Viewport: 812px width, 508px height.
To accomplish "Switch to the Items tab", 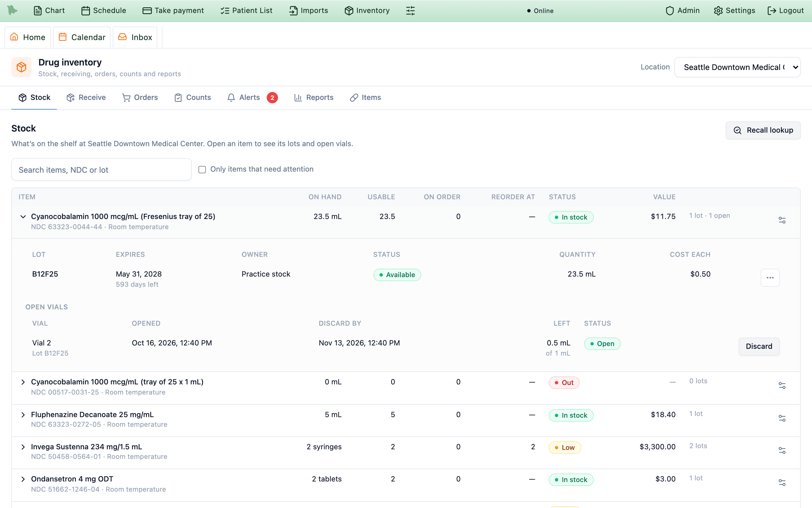I will point(365,97).
